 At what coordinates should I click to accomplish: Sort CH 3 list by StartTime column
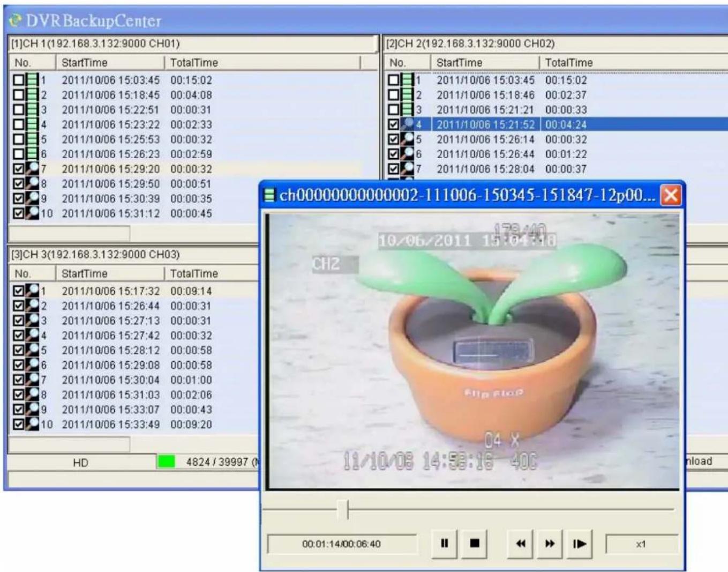[110, 273]
